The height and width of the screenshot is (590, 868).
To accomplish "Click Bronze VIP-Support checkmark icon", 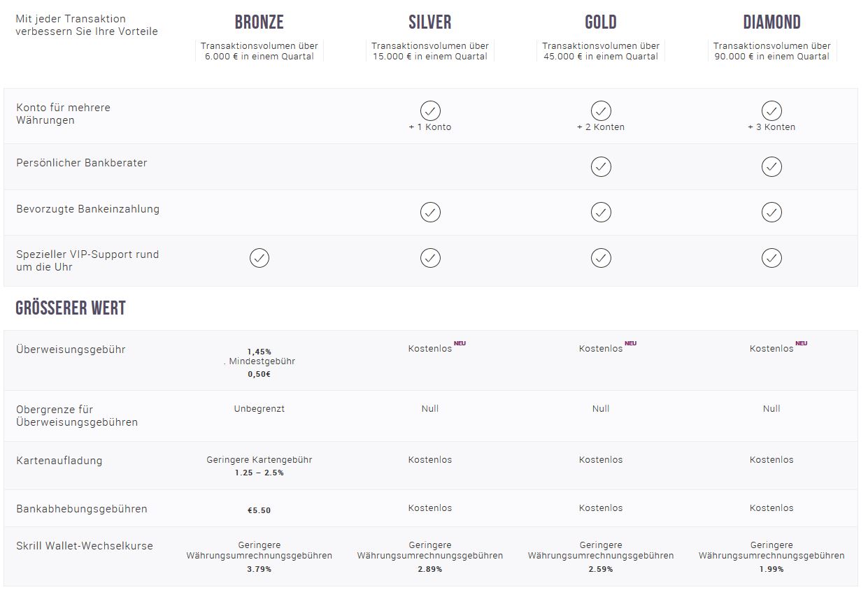I will [259, 258].
